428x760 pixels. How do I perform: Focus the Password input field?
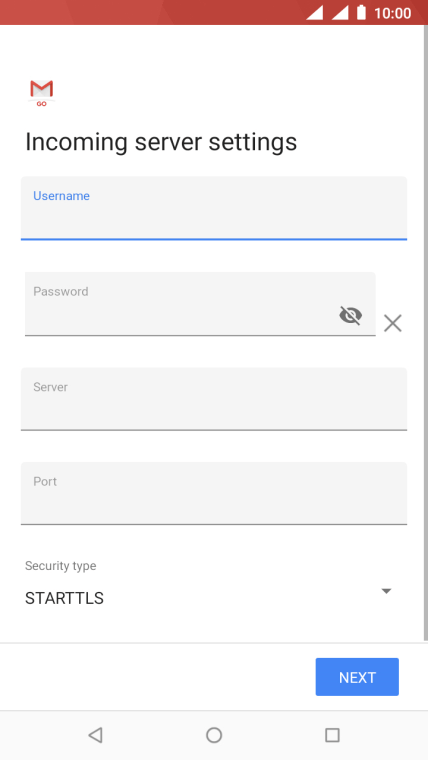tap(200, 303)
